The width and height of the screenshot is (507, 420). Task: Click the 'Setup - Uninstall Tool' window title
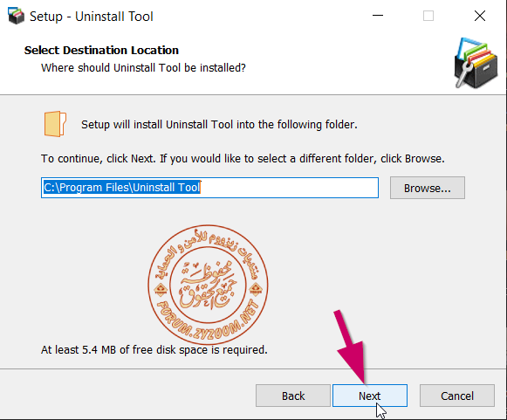pyautogui.click(x=92, y=17)
